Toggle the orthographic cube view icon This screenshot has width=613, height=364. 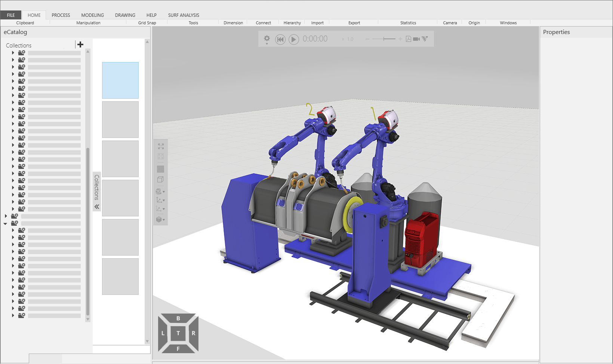160,180
